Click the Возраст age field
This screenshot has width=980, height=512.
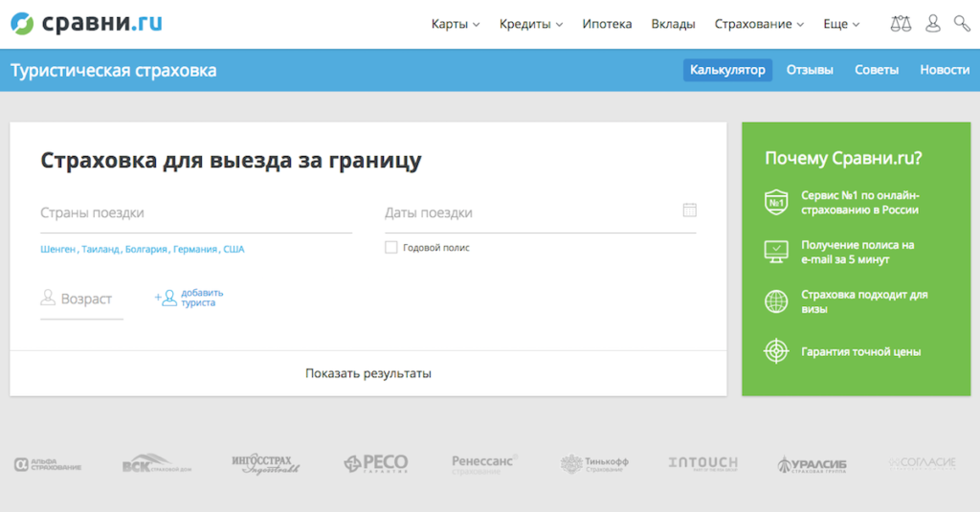[x=86, y=300]
